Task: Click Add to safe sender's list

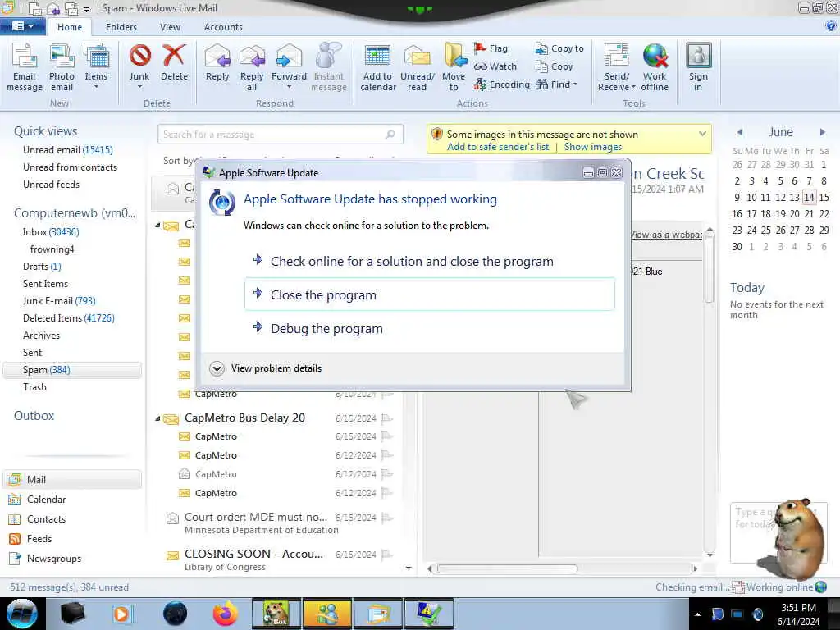Action: click(x=498, y=147)
